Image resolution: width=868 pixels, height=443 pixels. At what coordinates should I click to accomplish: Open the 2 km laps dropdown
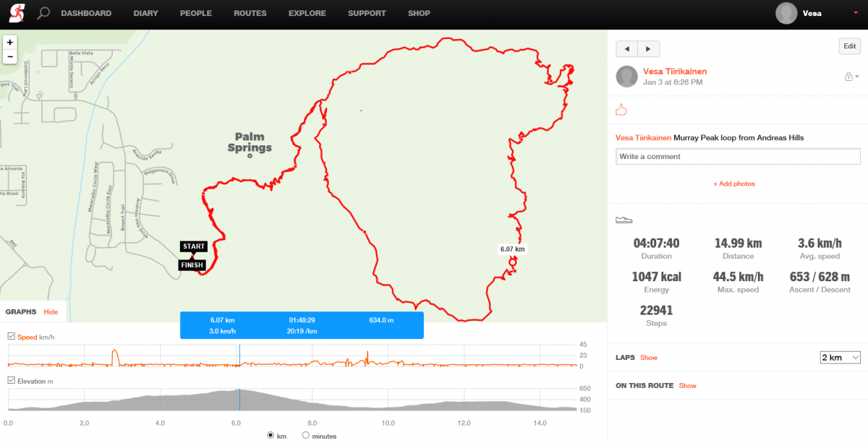click(x=840, y=358)
